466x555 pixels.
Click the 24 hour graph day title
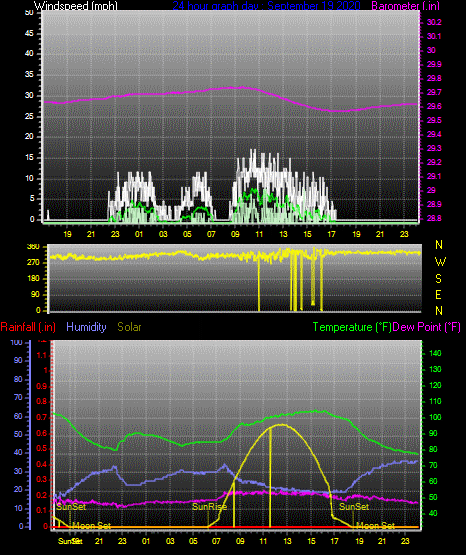tap(266, 6)
